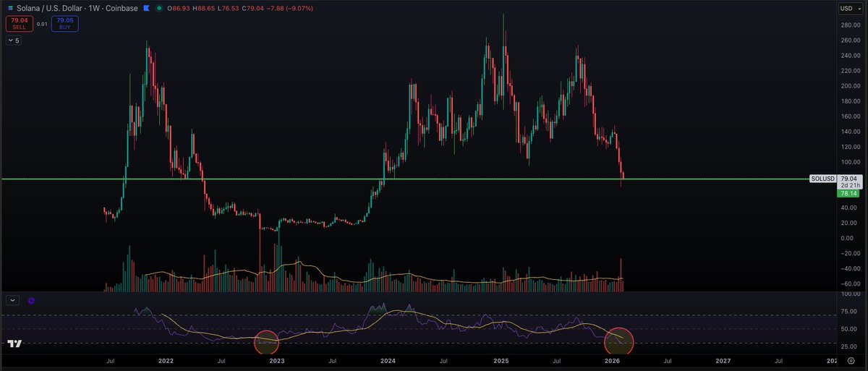The image size is (868, 371).
Task: Click the blue BUY 79.05 button
Action: point(65,24)
